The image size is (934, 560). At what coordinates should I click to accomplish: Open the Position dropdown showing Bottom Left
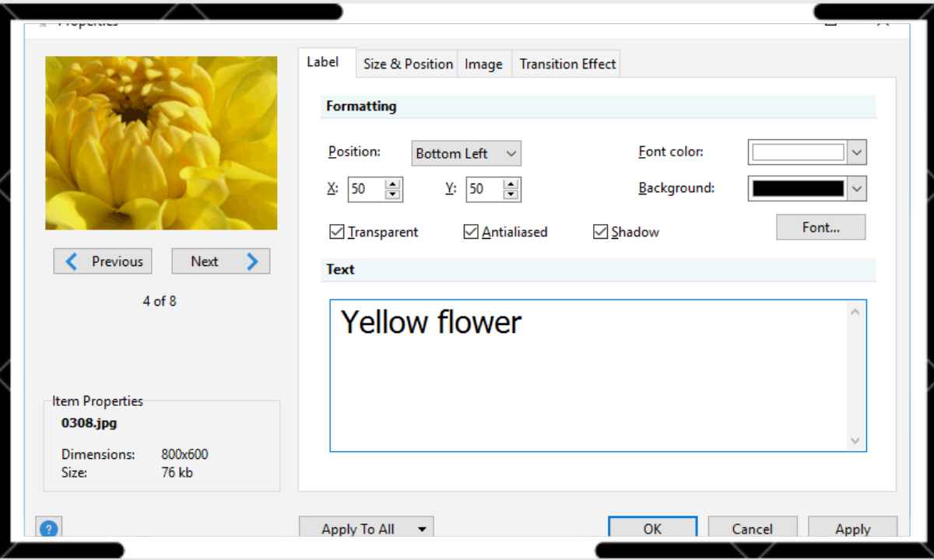(465, 153)
